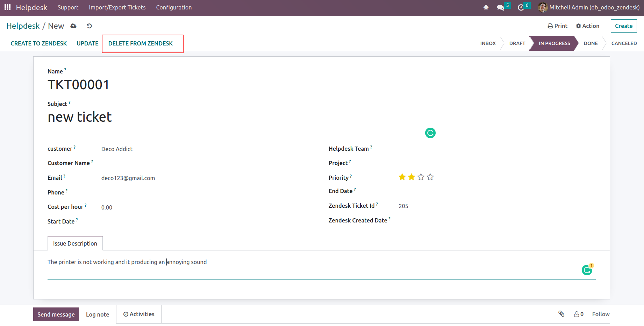Click the breadcrumb text New
Viewport: 644px width, 326px height.
point(56,26)
